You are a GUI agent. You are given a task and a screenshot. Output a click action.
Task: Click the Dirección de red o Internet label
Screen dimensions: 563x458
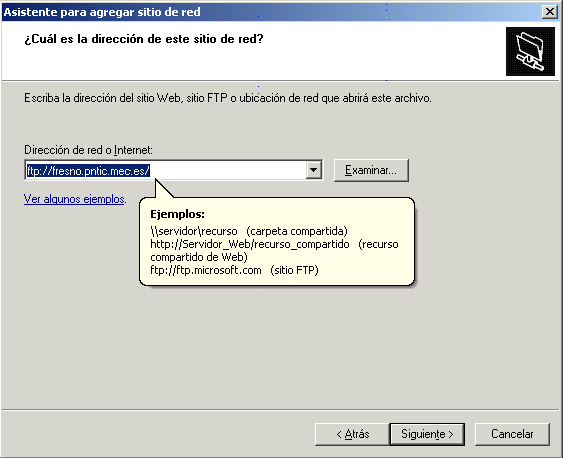coord(88,150)
